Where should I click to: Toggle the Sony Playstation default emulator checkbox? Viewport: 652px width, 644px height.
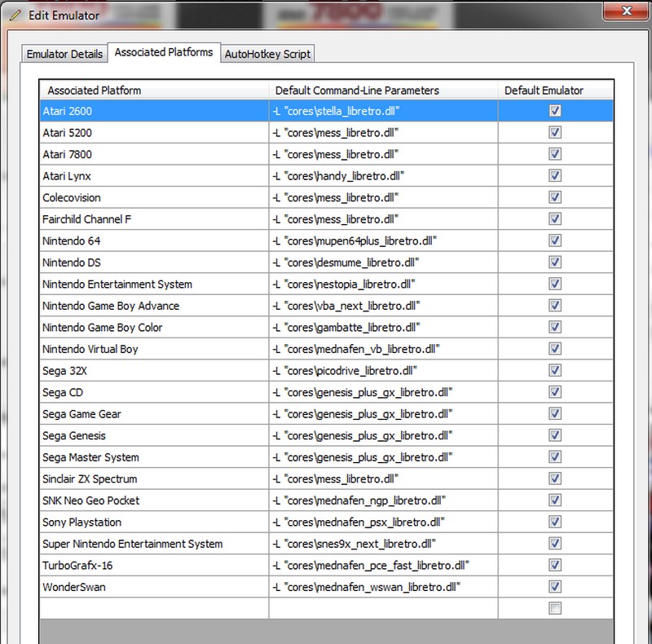pyautogui.click(x=555, y=522)
